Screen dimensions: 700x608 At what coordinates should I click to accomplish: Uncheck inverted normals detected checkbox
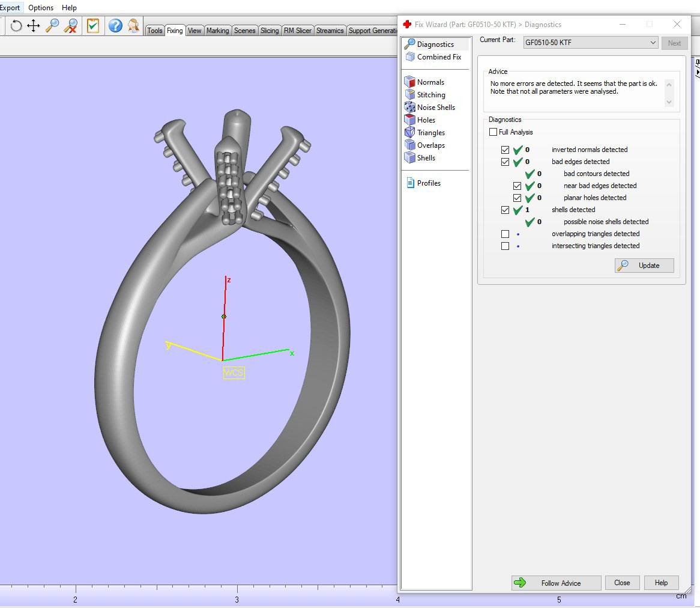[505, 150]
